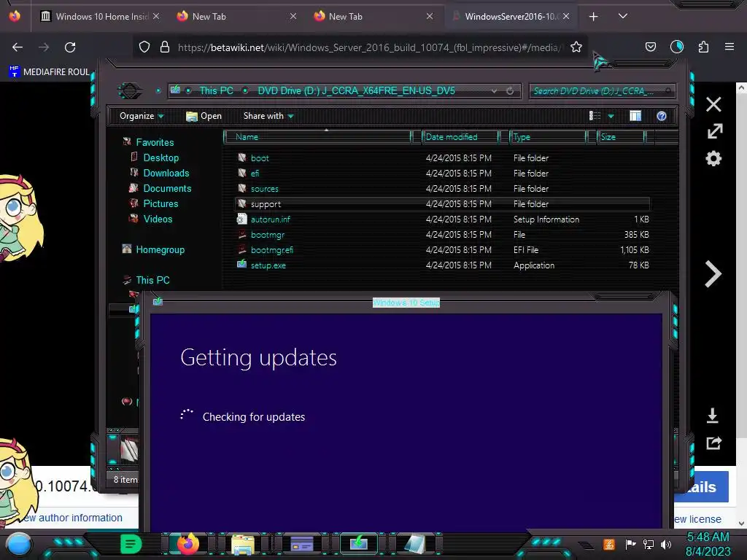Open Videos in the navigation pane
The height and width of the screenshot is (560, 747).
click(158, 219)
